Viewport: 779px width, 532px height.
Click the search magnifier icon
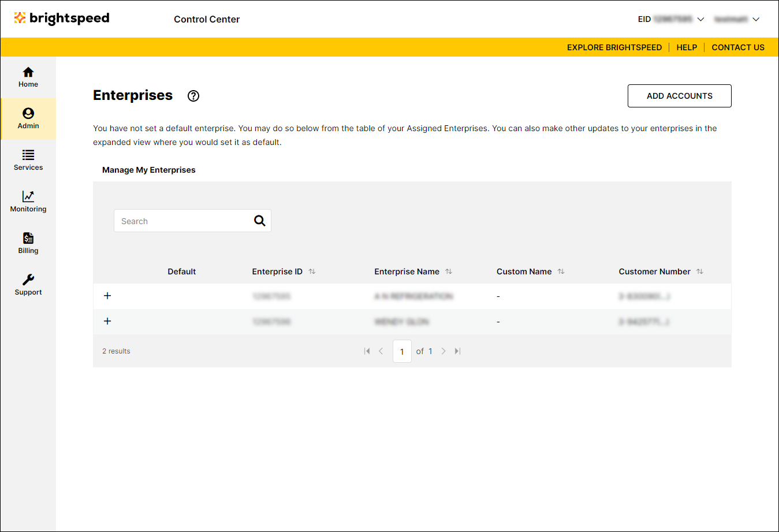click(x=260, y=221)
